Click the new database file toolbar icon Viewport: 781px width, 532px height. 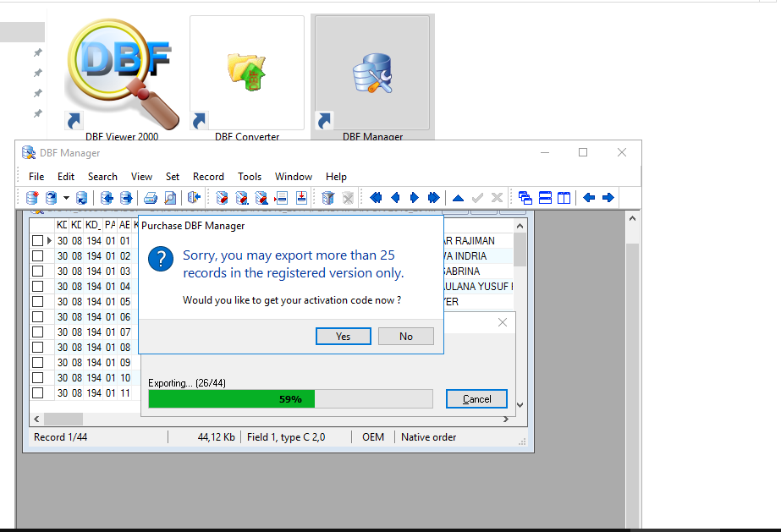tap(32, 198)
